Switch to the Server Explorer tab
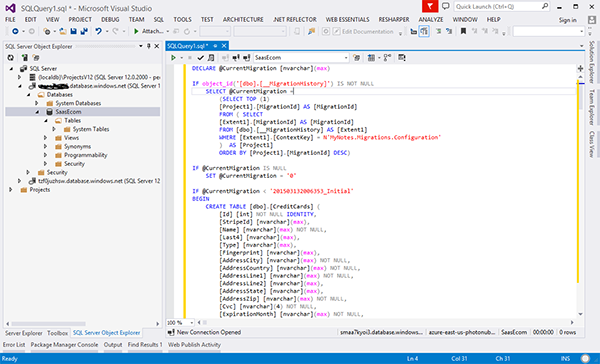 [24, 333]
